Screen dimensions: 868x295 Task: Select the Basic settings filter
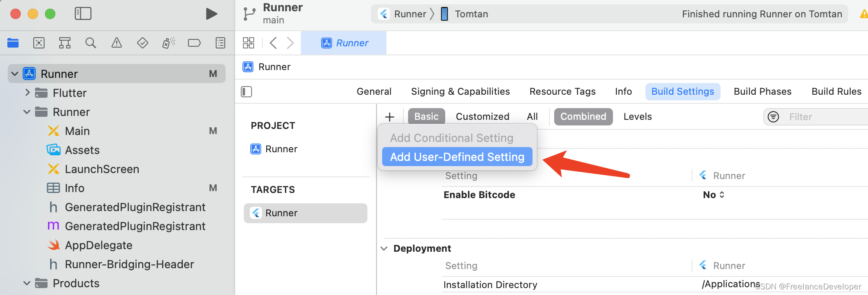[426, 117]
